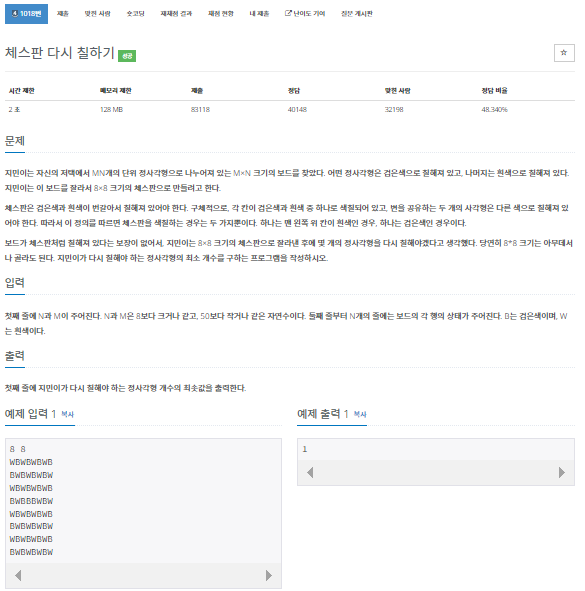Click the solvers count 32198
This screenshot has width=585, height=591.
(394, 110)
